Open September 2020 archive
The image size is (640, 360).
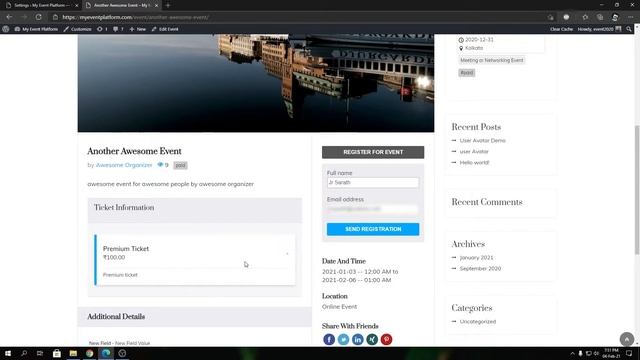pyautogui.click(x=480, y=269)
